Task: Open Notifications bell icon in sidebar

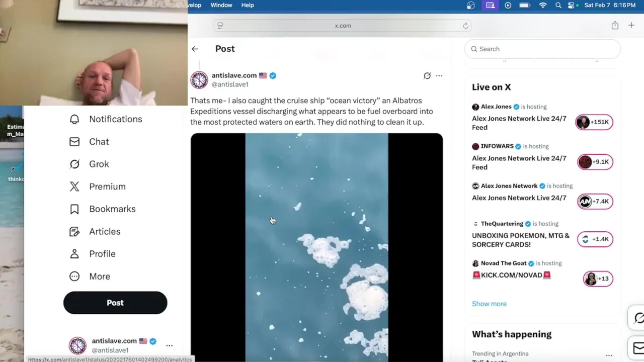Action: [x=74, y=119]
